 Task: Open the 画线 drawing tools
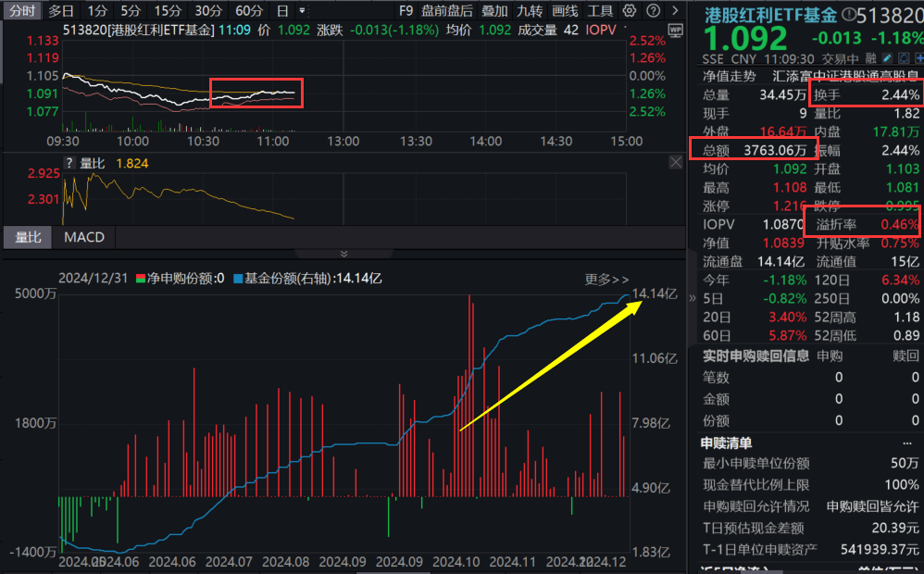[x=565, y=10]
